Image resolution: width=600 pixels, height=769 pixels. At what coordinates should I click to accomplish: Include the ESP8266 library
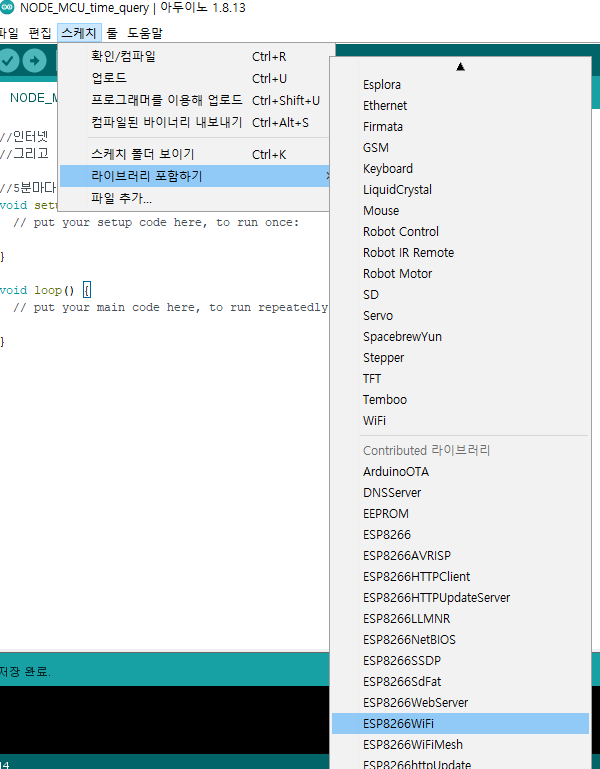click(x=460, y=535)
